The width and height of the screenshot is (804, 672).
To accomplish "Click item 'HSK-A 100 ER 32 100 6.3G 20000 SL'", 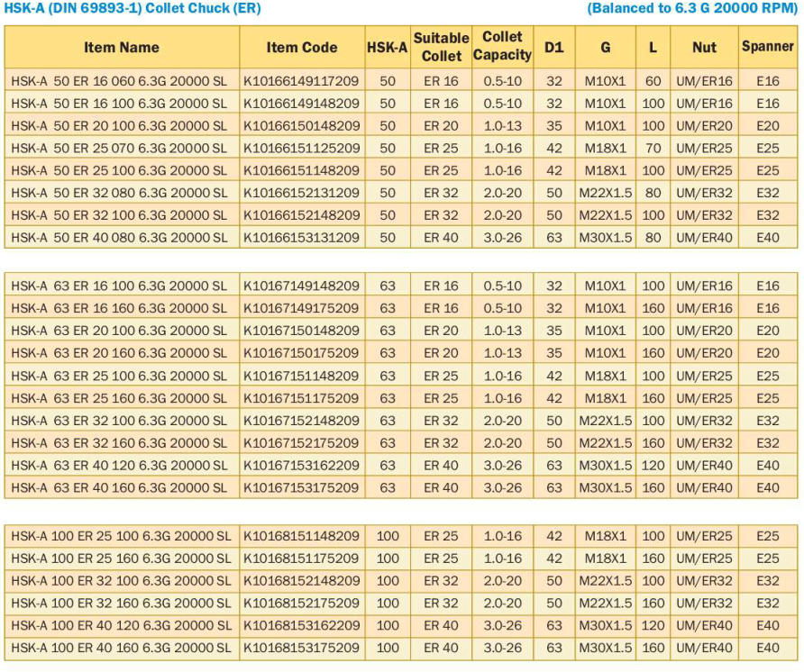I will click(121, 581).
